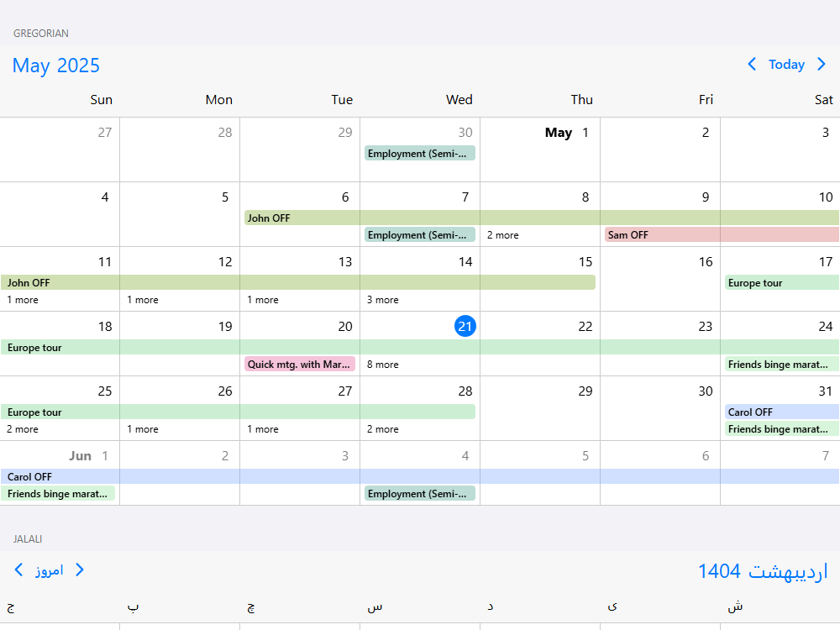Show 3 more events on May 14
This screenshot has width=840, height=630.
tap(382, 300)
